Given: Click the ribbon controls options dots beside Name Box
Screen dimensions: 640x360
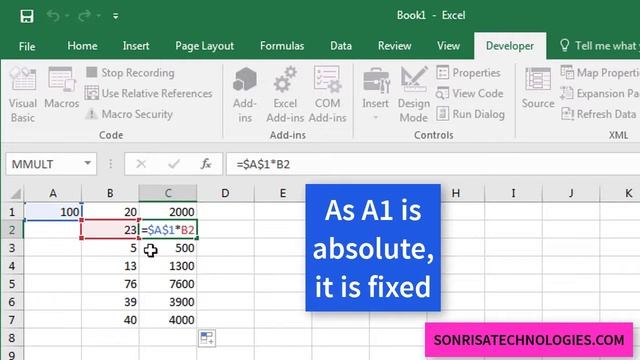Looking at the screenshot, I should 110,164.
